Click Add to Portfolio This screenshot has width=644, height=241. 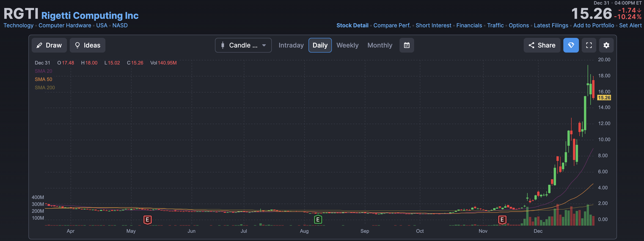(594, 25)
